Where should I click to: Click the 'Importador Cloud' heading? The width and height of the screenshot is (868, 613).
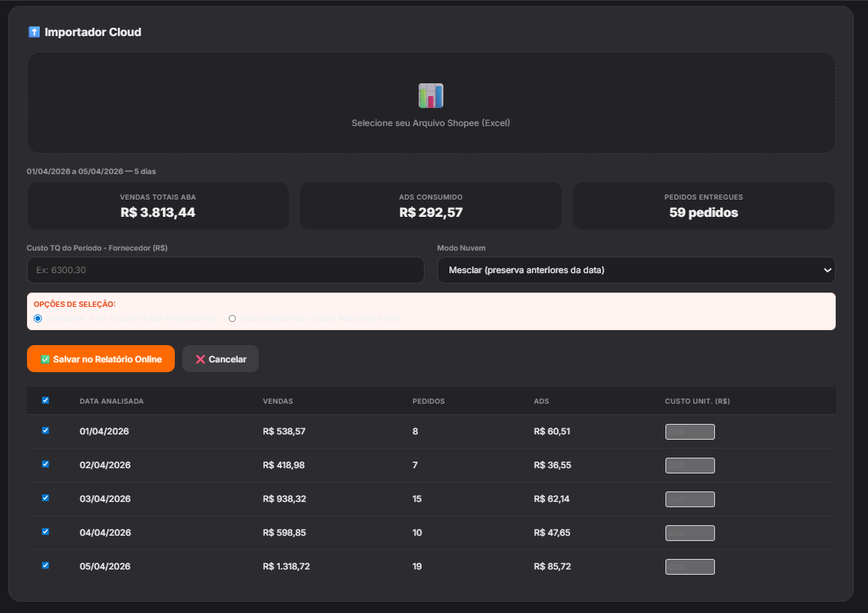[93, 32]
